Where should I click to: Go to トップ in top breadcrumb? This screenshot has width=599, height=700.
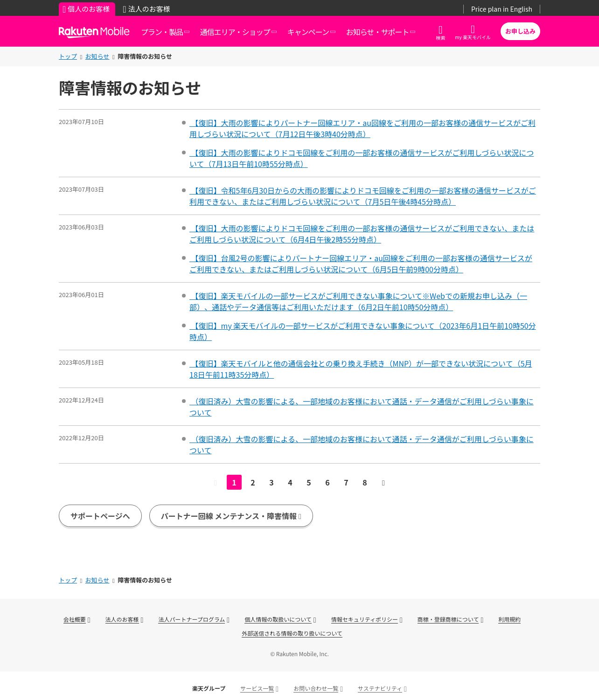coord(68,56)
